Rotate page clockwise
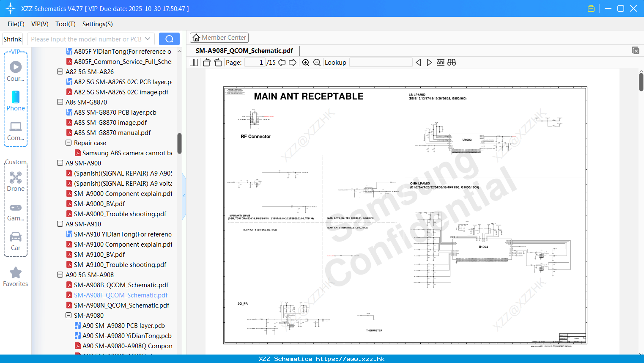 coord(218,62)
